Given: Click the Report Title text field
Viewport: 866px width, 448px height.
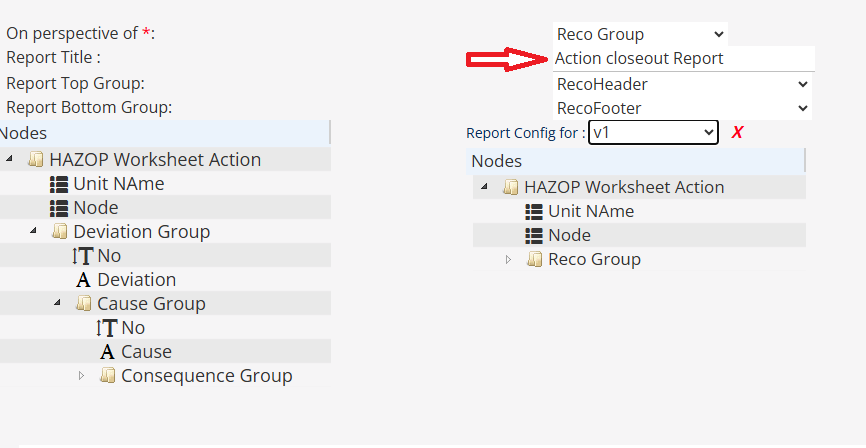Looking at the screenshot, I should pos(684,59).
